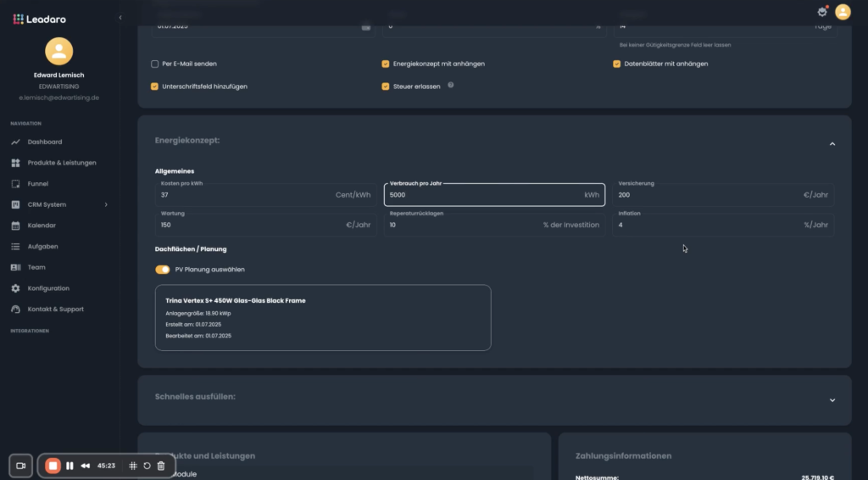Uncheck Energiekonzept mit anhängen
868x480 pixels.
click(386, 64)
